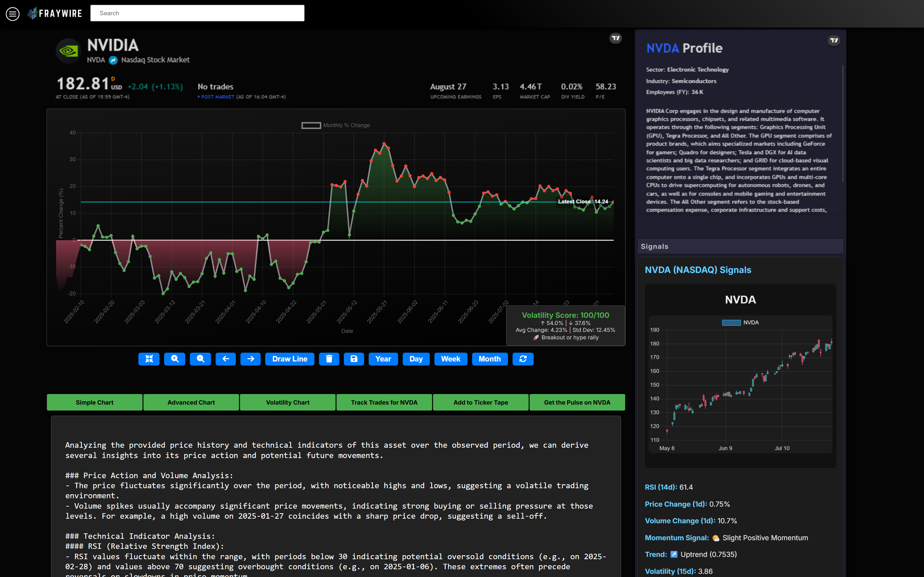
Task: Toggle the NVDA legend swatch in signals chart
Action: click(731, 323)
